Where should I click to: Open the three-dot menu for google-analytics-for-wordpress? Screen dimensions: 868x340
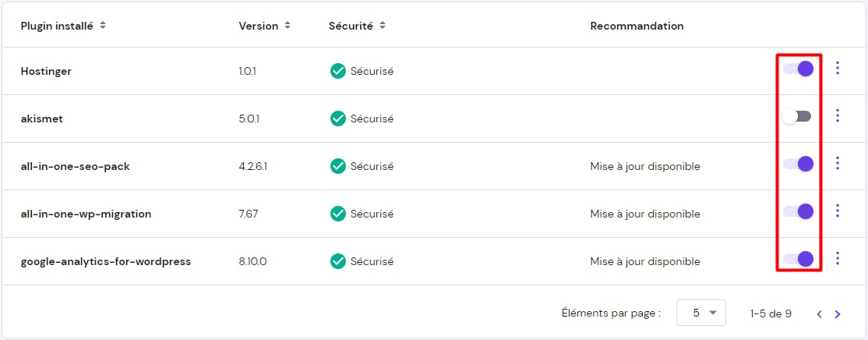pos(838,259)
